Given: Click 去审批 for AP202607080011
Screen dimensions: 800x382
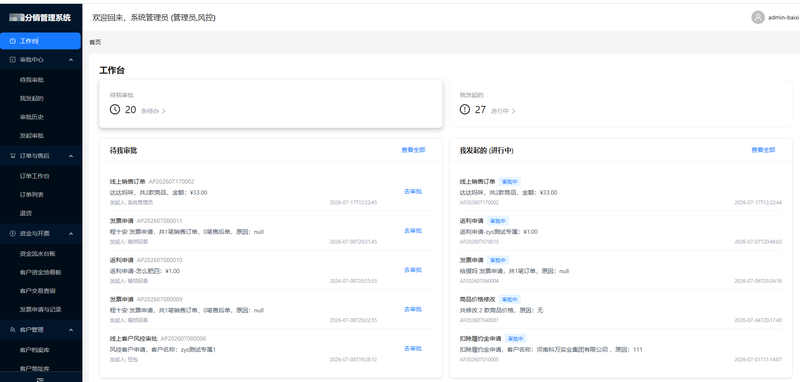Looking at the screenshot, I should click(413, 231).
